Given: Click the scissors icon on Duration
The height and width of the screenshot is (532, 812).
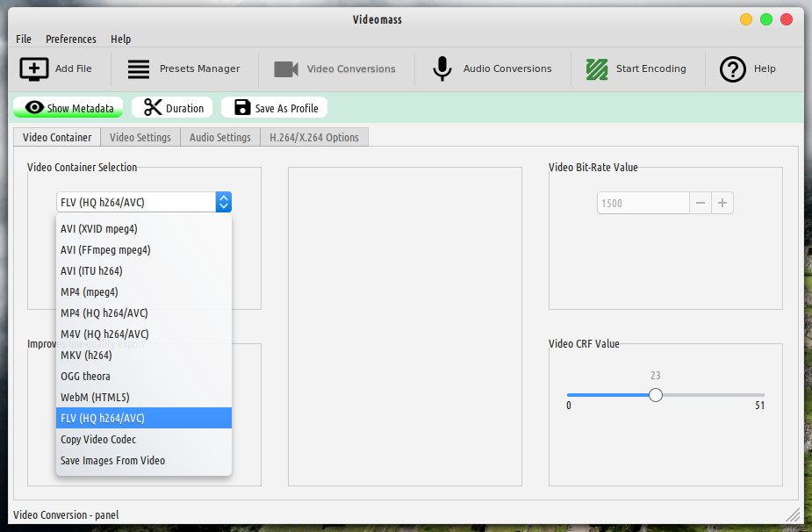Looking at the screenshot, I should pos(153,107).
